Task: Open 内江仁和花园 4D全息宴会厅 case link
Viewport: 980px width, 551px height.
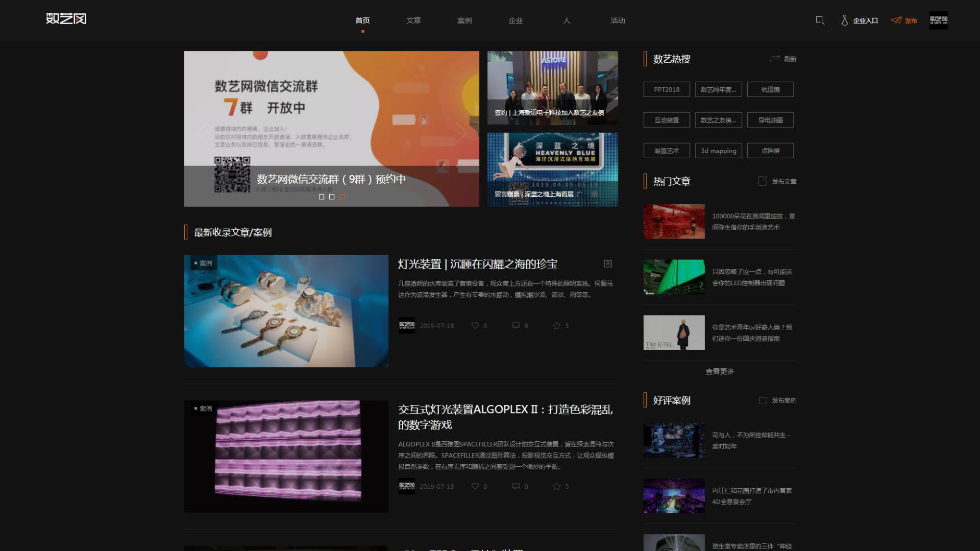Action: click(752, 496)
